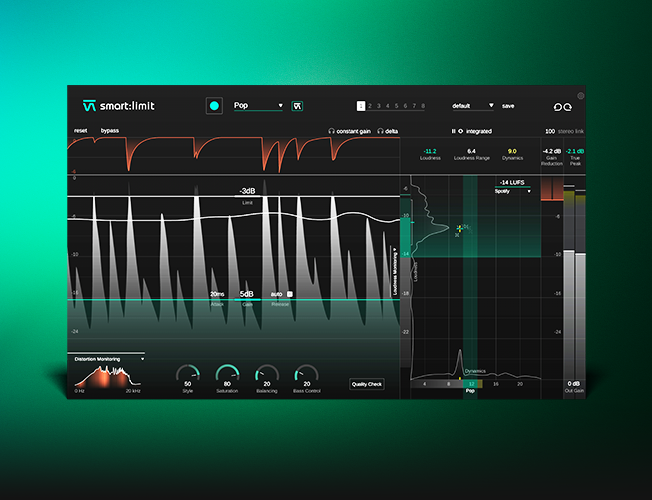Restart the integrated loudness measurement
This screenshot has width=652, height=500.
pos(460,131)
